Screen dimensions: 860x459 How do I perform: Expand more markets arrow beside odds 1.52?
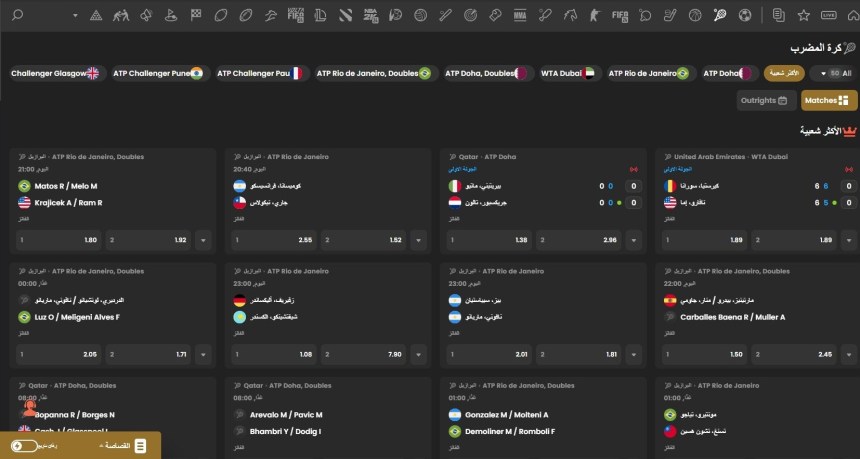(x=418, y=240)
